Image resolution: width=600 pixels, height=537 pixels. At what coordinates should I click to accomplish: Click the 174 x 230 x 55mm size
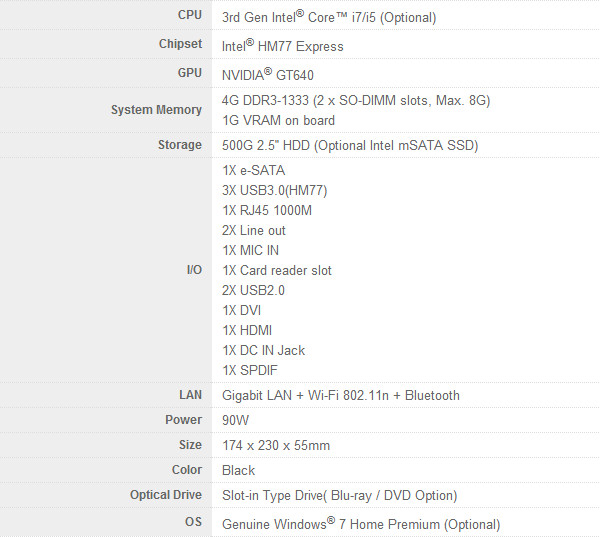pos(276,446)
